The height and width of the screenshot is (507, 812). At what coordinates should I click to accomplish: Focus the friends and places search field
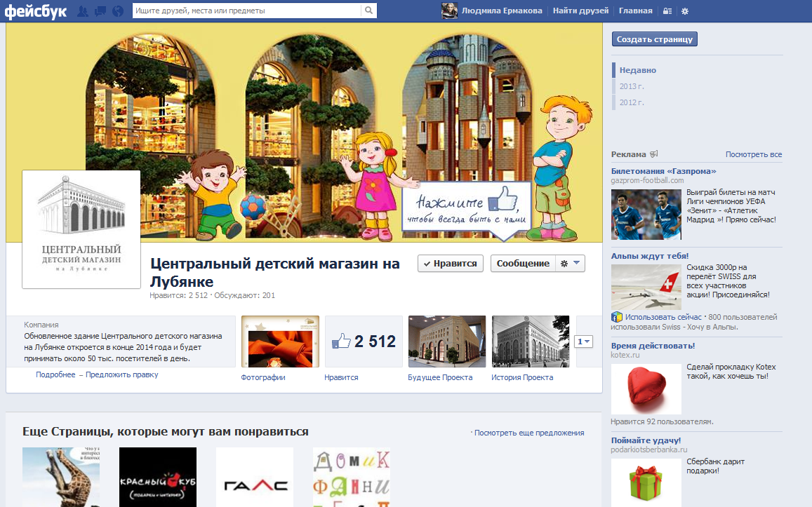[x=247, y=11]
